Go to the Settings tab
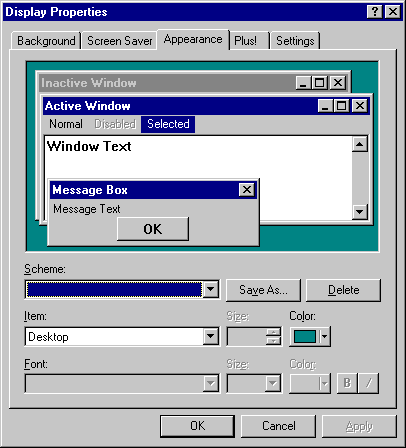 (x=295, y=41)
